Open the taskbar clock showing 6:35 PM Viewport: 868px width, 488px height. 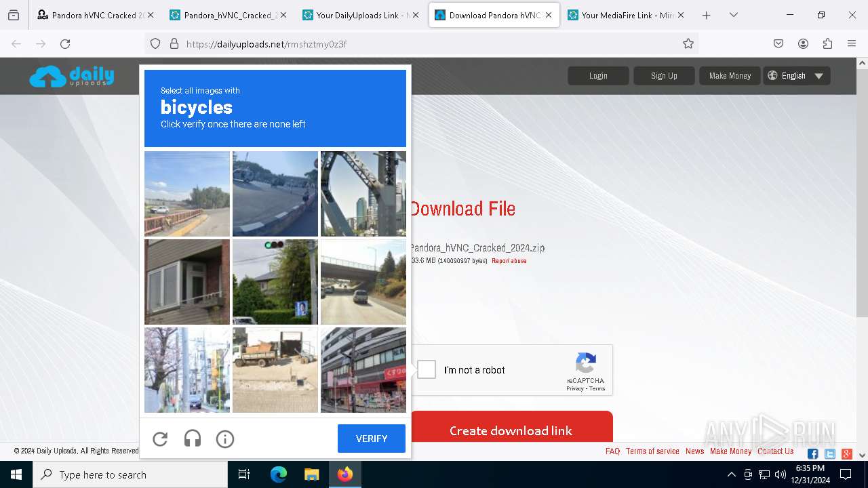pos(810,474)
